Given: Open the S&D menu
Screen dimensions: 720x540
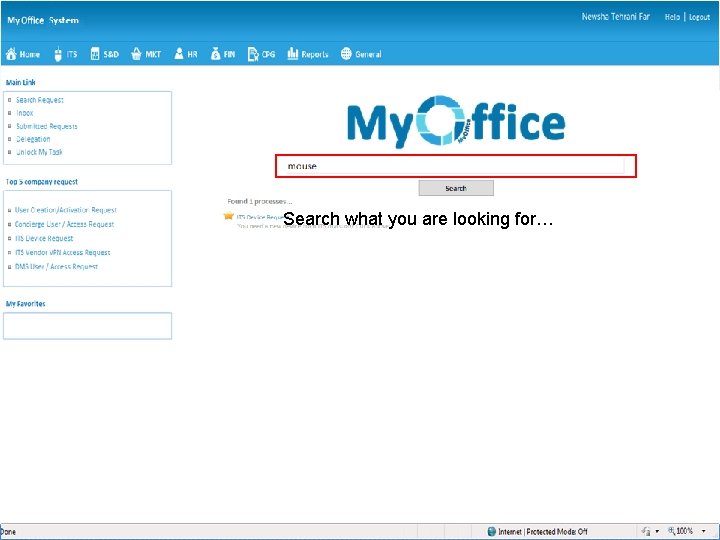Looking at the screenshot, I should [105, 54].
